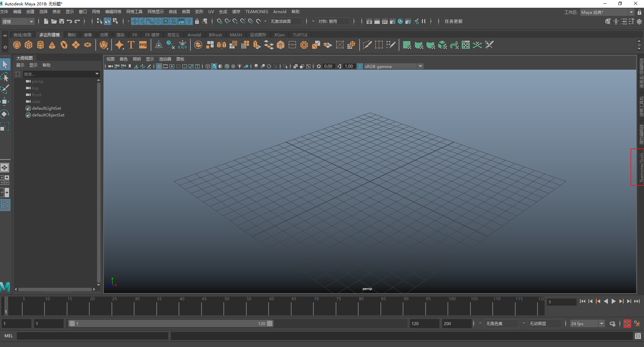644x347 pixels.
Task: Select the polygon Type text tool
Action: coord(131,45)
